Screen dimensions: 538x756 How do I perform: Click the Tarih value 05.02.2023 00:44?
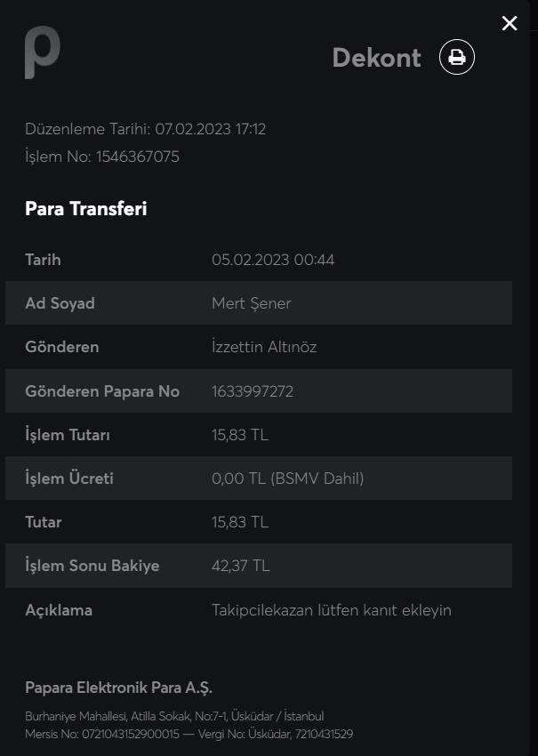click(273, 260)
